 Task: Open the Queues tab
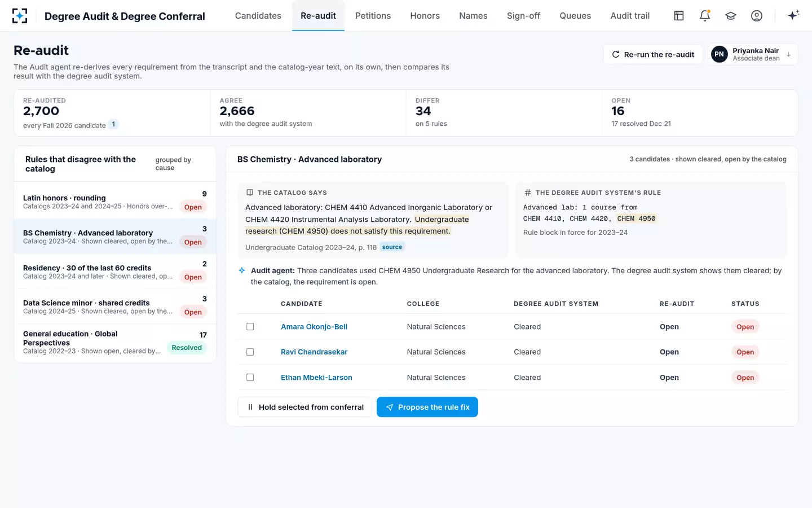[575, 16]
